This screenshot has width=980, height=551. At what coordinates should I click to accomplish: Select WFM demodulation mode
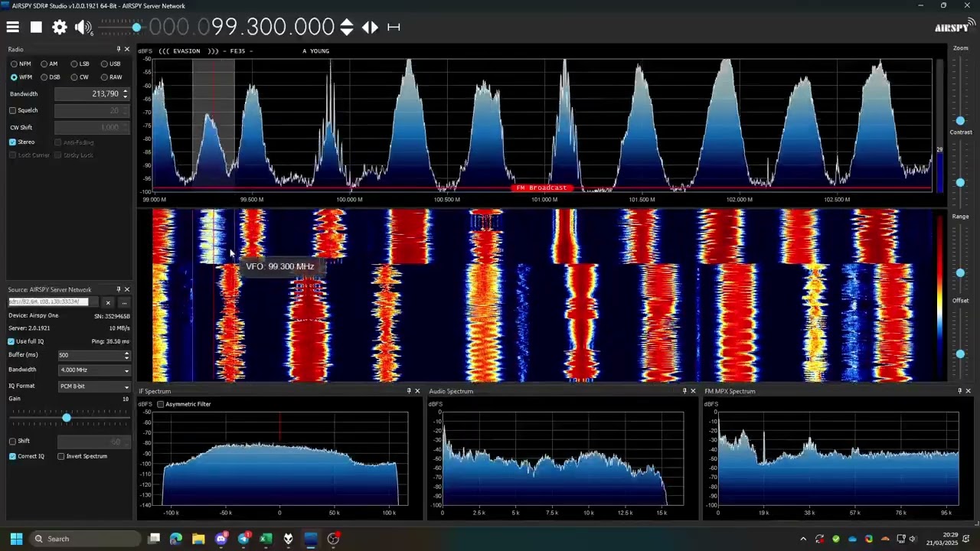(21, 77)
